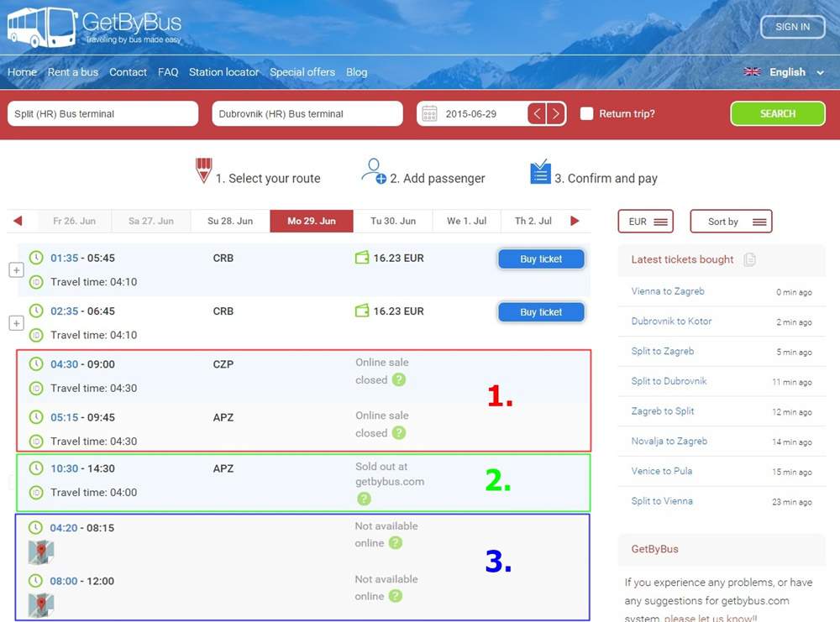Open the Venice to Pula link
The width and height of the screenshot is (840, 622).
662,471
